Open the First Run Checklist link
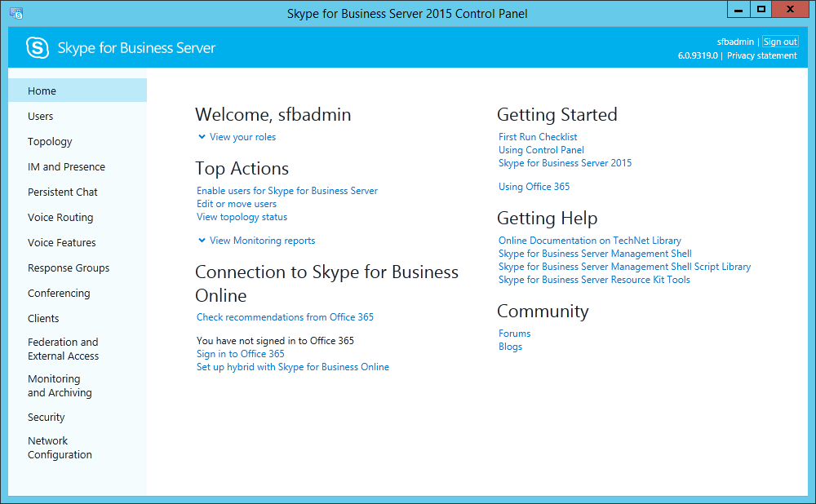816x504 pixels. click(538, 137)
